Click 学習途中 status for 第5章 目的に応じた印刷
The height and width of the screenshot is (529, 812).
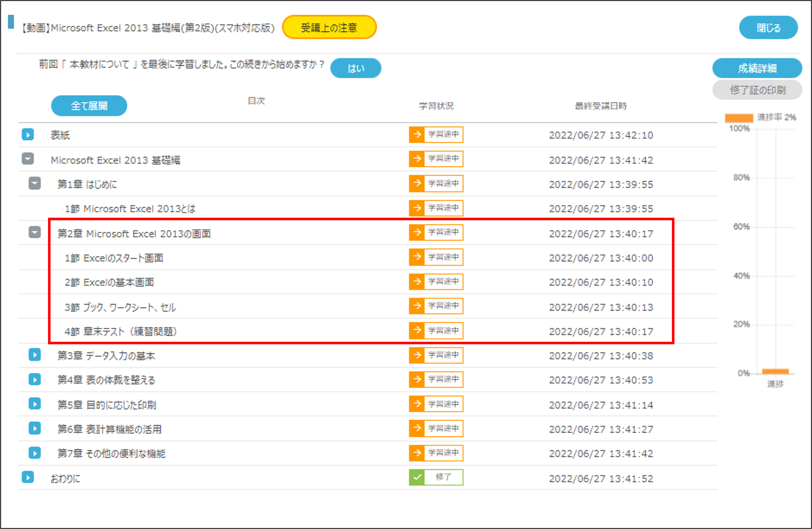pyautogui.click(x=436, y=404)
